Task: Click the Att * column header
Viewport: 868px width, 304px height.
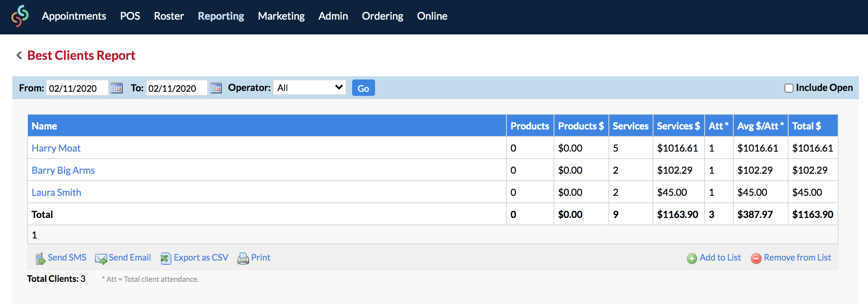Action: [x=719, y=126]
